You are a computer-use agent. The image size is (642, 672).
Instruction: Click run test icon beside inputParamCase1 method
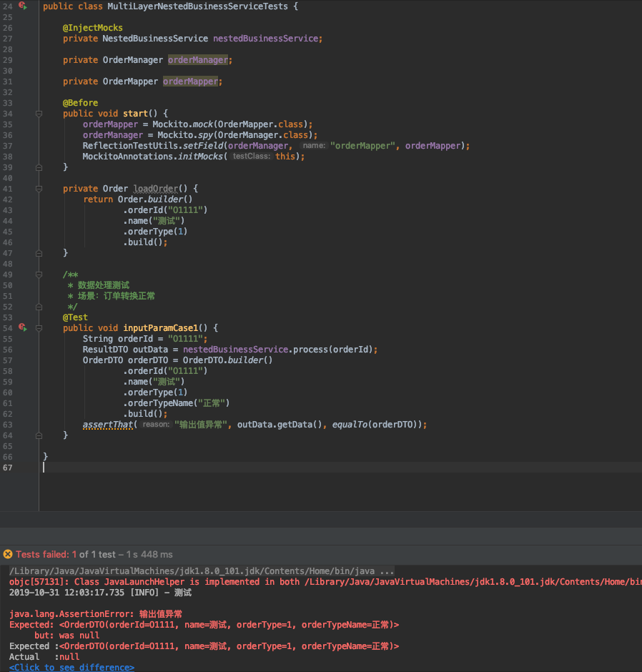coord(22,327)
